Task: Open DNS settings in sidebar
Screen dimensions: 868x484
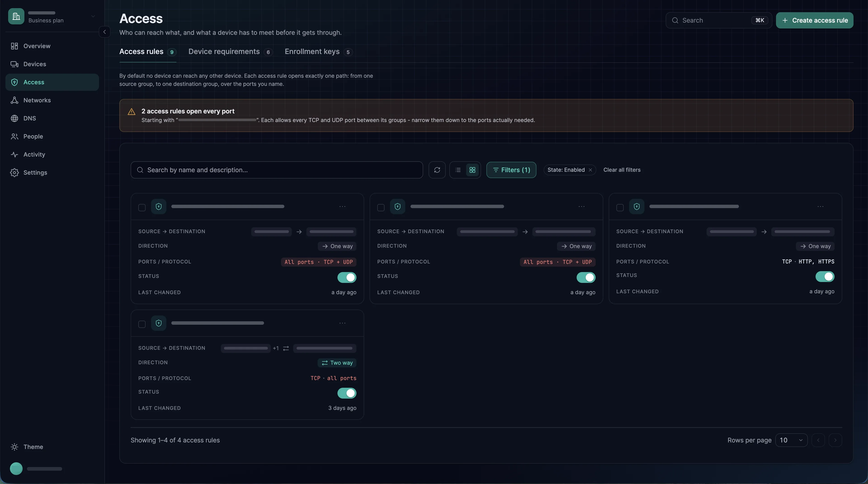Action: pyautogui.click(x=52, y=118)
